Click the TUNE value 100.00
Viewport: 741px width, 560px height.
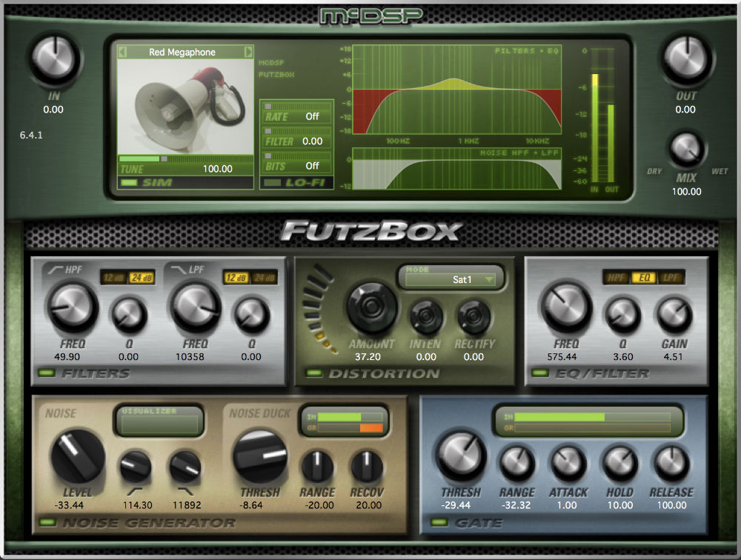(218, 169)
